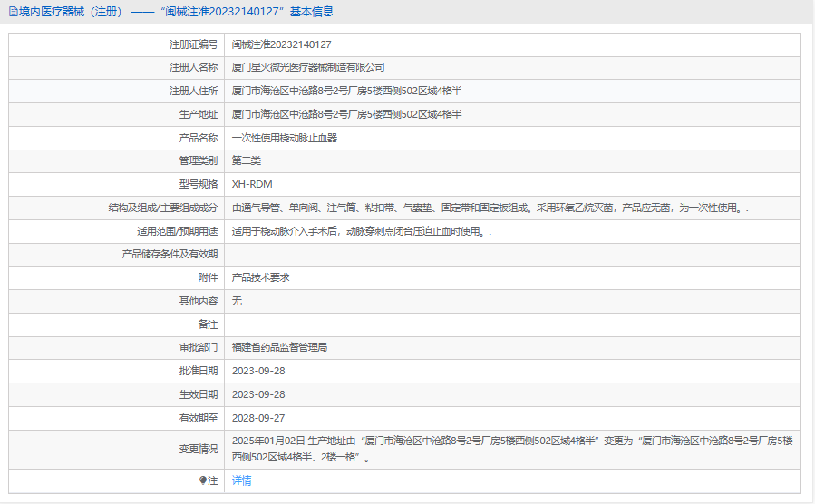The height and width of the screenshot is (504, 815).
Task: Click the 产品储存条件及有效期 label
Action: [x=170, y=254]
